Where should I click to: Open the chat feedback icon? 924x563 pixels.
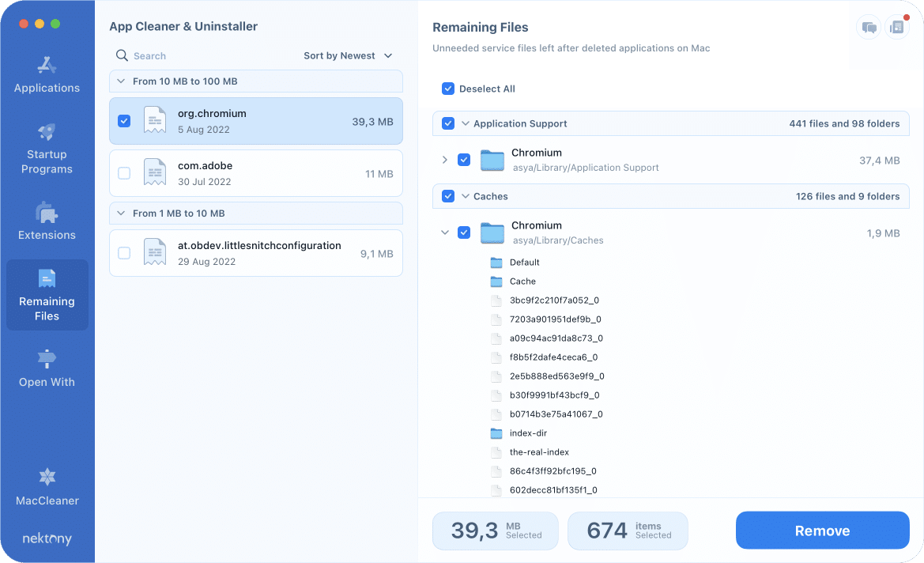coord(869,27)
